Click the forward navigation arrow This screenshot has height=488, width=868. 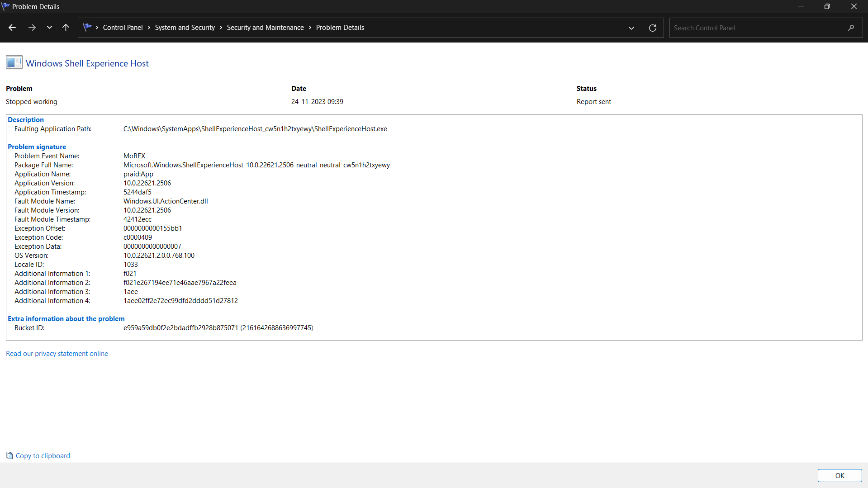click(x=32, y=28)
